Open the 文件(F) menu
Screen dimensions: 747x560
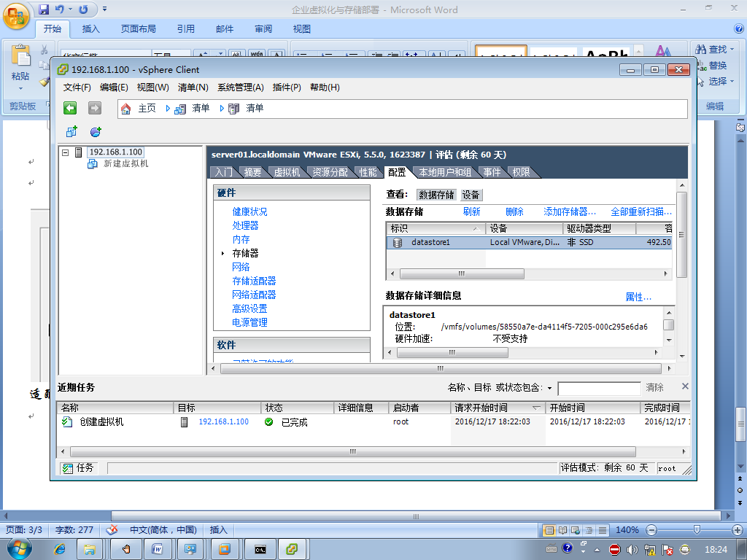click(77, 87)
